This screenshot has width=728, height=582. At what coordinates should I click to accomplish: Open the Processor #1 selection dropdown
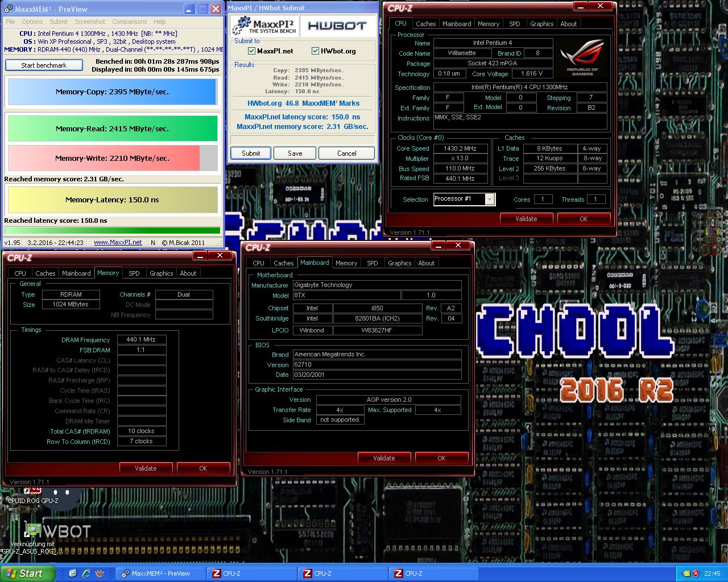(x=489, y=199)
